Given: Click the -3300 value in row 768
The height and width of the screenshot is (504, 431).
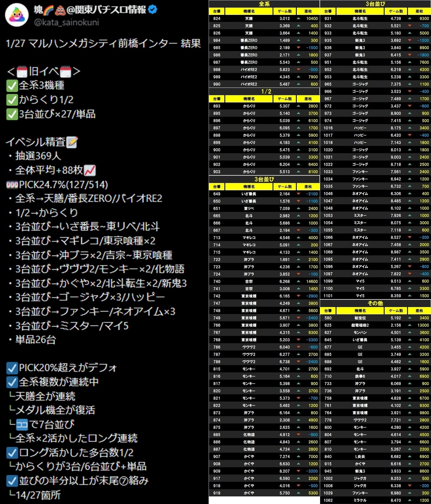Looking at the screenshot, I should tap(312, 340).
